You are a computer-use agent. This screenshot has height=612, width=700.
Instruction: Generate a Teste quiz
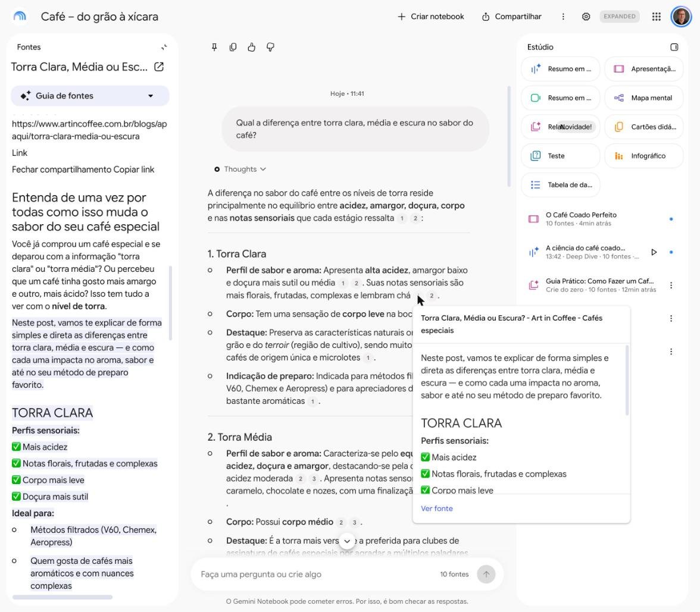click(561, 156)
